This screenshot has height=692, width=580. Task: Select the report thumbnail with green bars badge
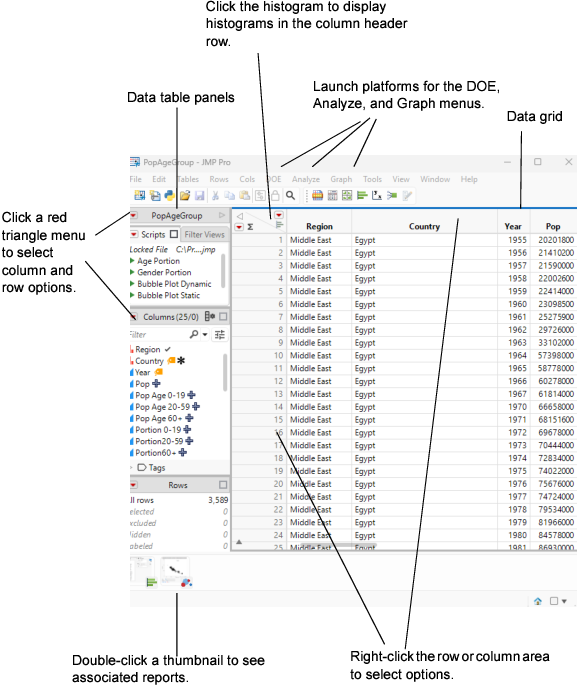coord(143,572)
